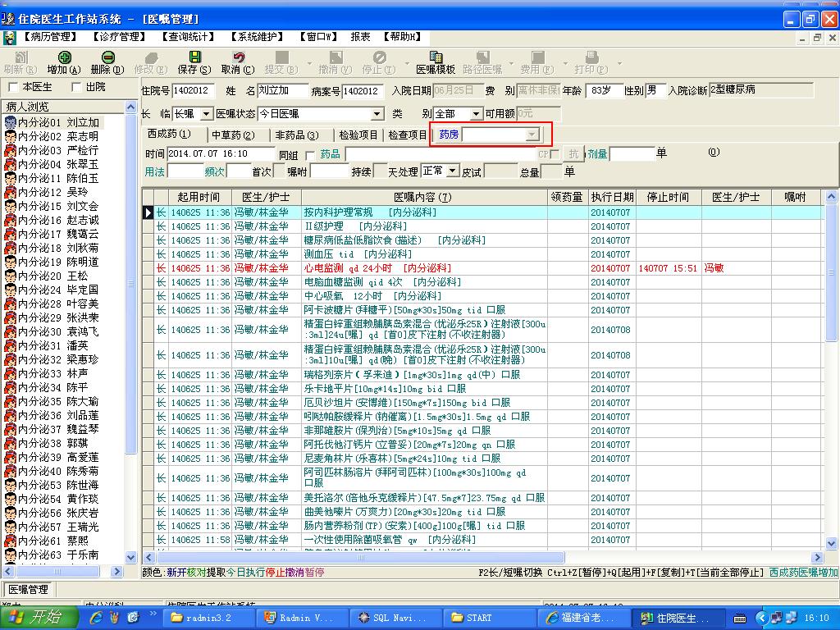Select patient 内分泌11 陈伯玉 in list

52,178
